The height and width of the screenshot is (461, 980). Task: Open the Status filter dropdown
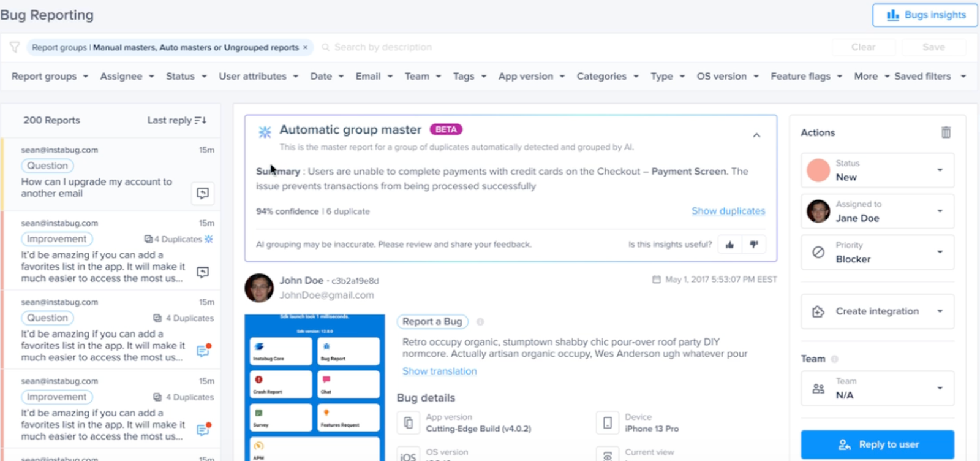tap(186, 77)
